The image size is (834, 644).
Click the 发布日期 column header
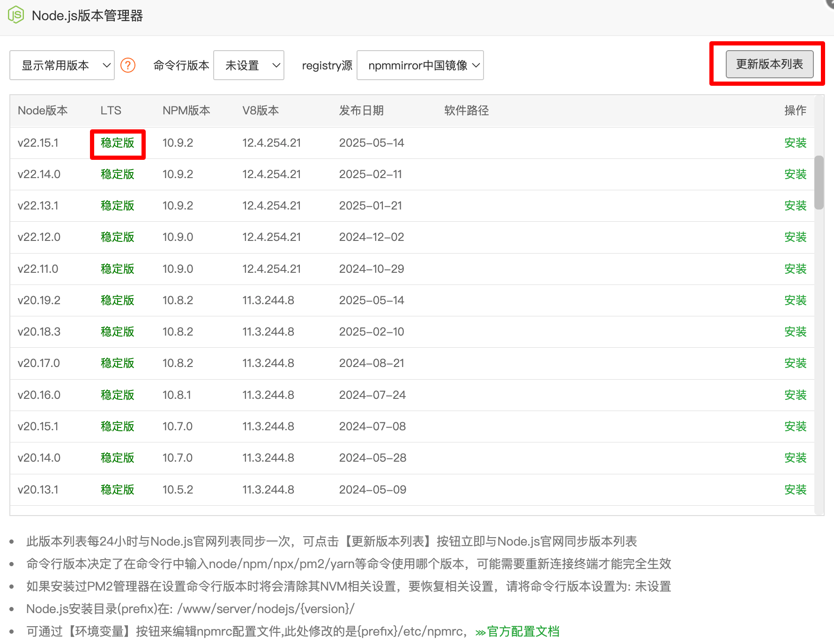point(362,111)
